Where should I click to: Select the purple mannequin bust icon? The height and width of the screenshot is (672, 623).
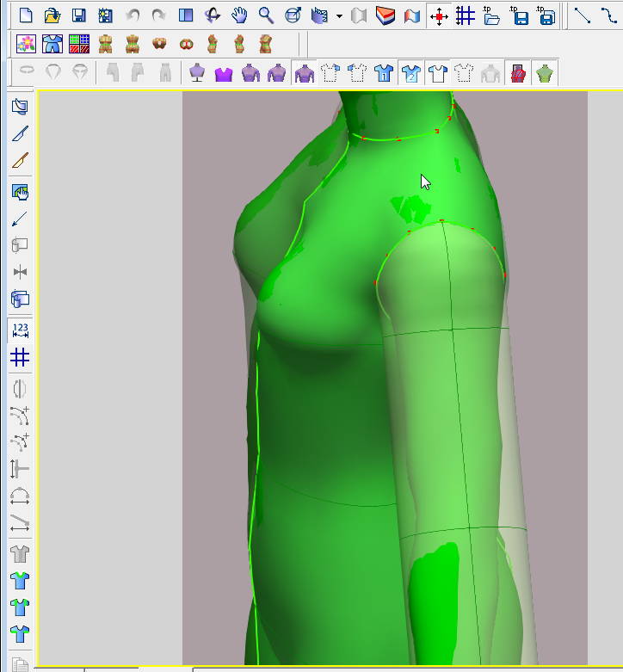click(x=198, y=73)
